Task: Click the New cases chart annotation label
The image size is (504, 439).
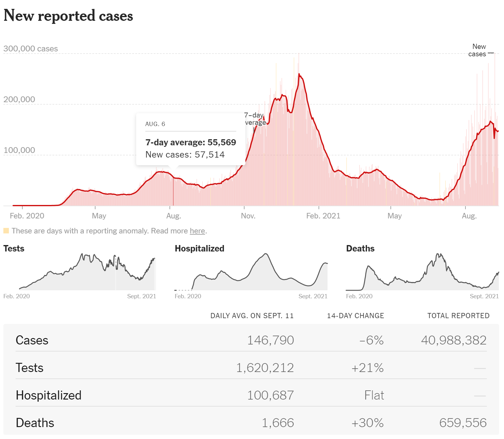Action: click(477, 50)
